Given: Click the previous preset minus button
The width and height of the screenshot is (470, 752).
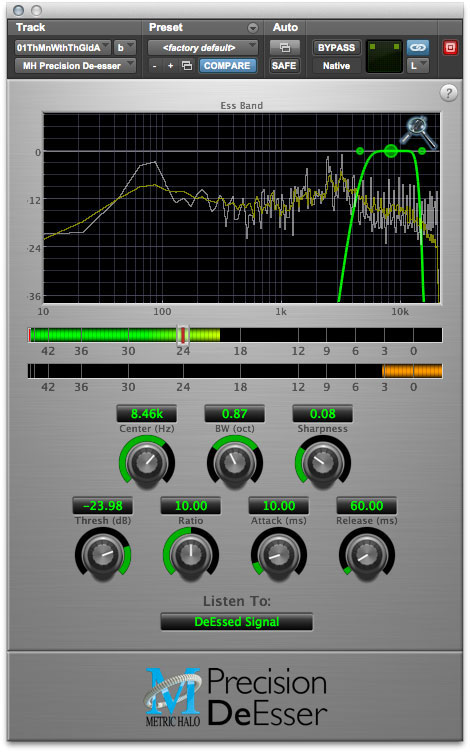Looking at the screenshot, I should tap(154, 66).
